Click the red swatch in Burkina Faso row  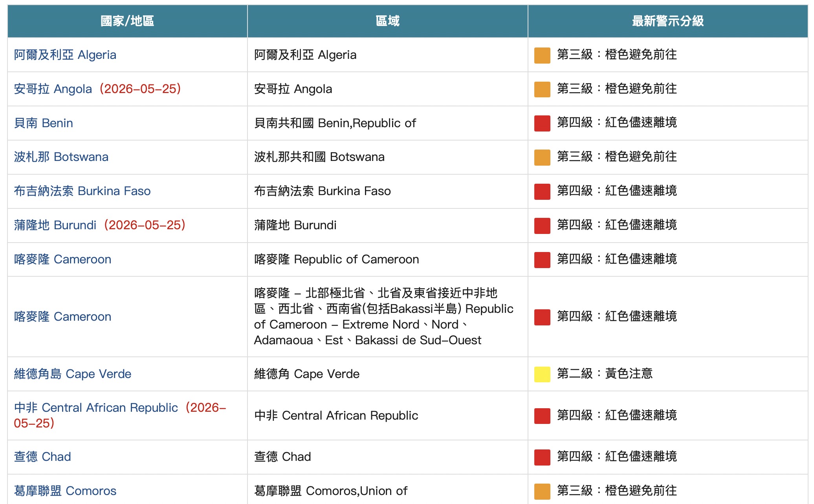tap(542, 192)
